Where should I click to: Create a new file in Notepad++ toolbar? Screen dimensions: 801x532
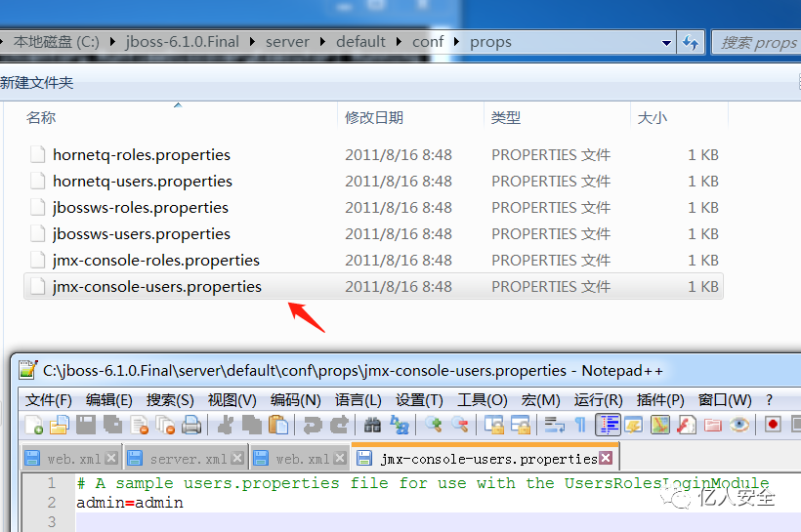coord(34,425)
